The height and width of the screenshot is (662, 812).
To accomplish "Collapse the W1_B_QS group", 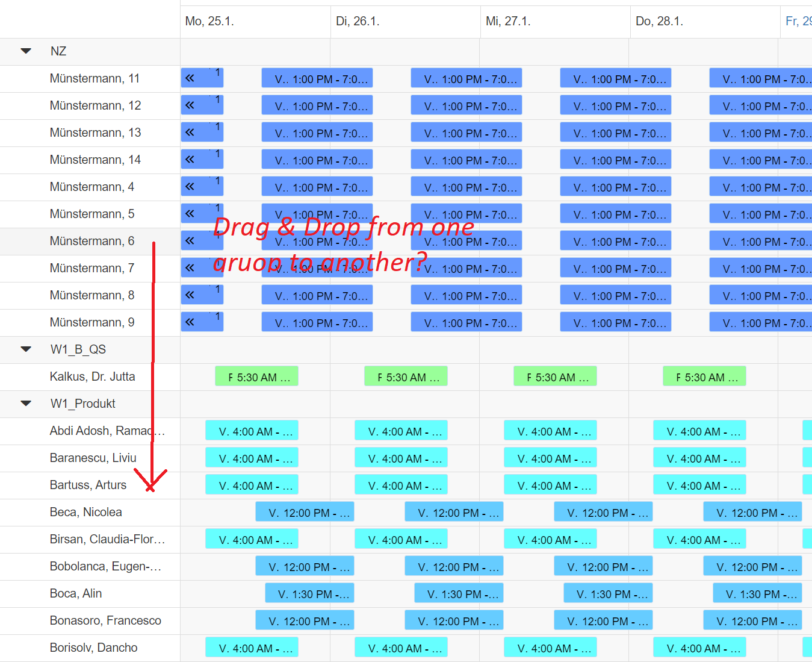I will 26,349.
